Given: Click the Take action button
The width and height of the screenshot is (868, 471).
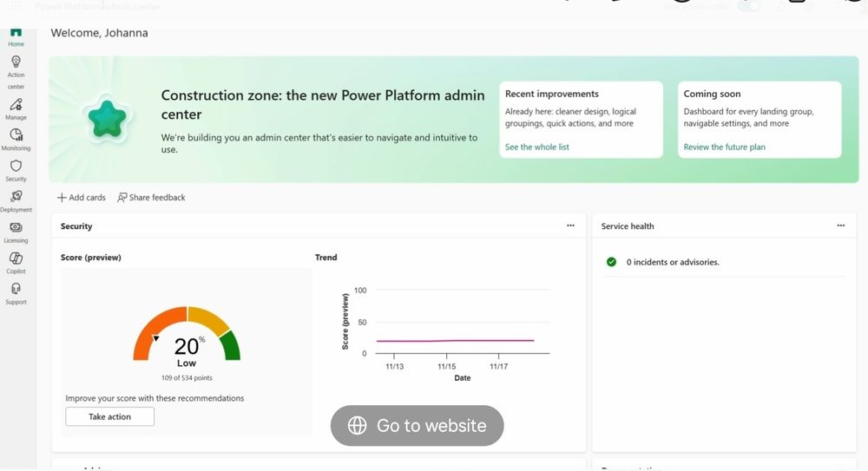Looking at the screenshot, I should (x=109, y=416).
